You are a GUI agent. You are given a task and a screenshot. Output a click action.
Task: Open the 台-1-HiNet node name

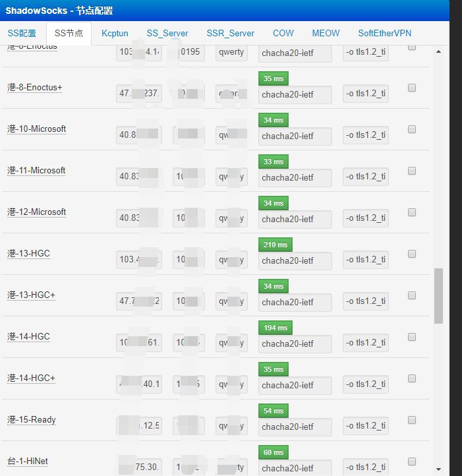[x=31, y=461]
